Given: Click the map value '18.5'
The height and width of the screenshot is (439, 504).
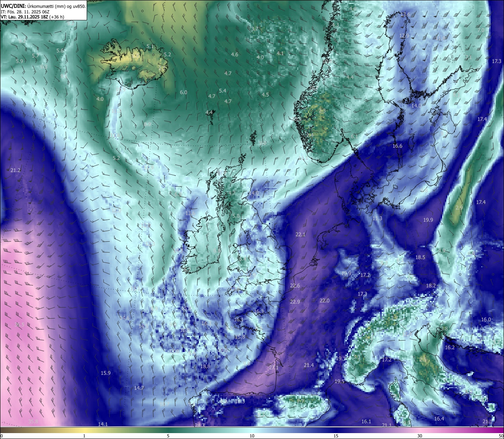Looking at the screenshot, I should click(x=420, y=257).
